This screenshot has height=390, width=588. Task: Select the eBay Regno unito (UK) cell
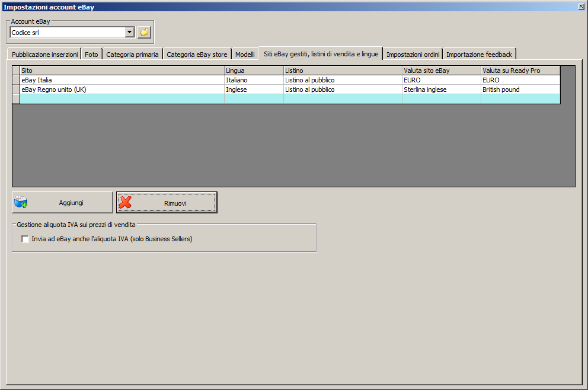coord(122,89)
